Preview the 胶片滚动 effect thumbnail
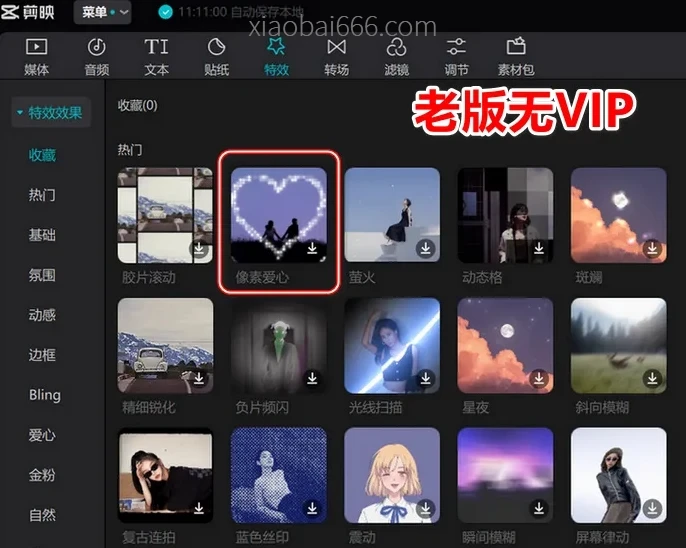686x548 pixels. click(165, 215)
